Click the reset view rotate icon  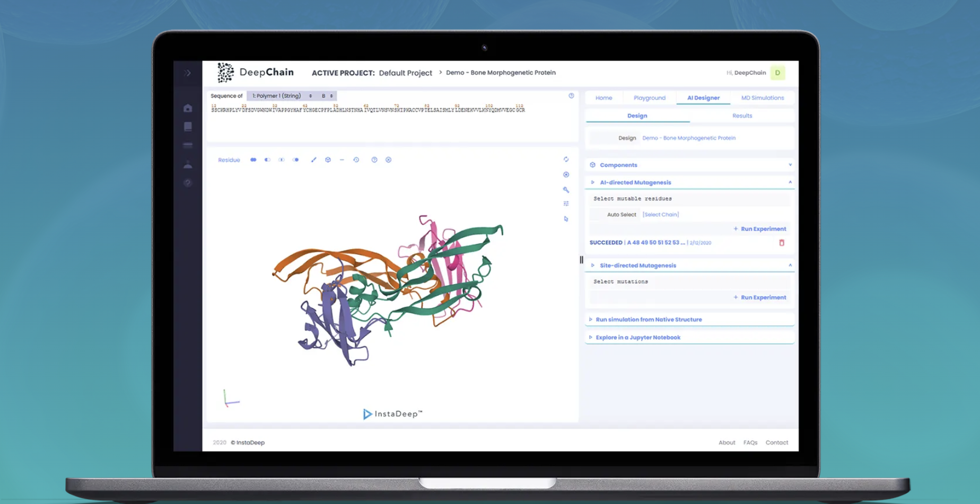pyautogui.click(x=566, y=159)
